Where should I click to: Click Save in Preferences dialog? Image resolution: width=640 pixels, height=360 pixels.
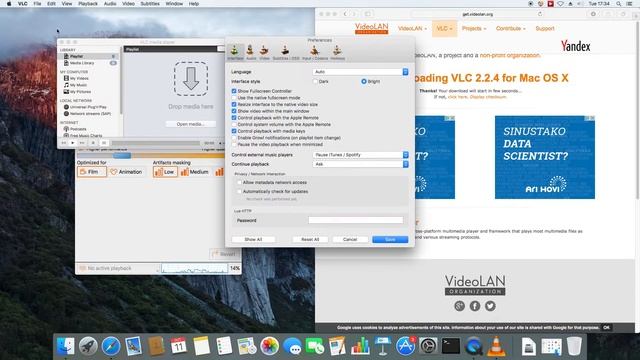[x=390, y=240]
